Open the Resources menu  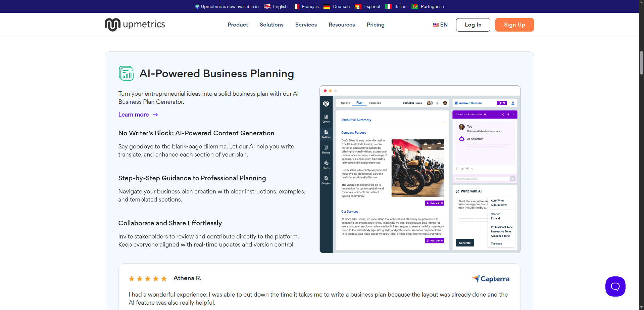coord(342,25)
